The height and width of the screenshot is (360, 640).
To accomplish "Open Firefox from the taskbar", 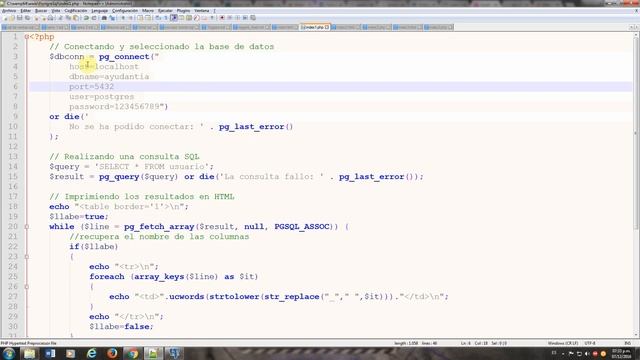I will click(x=112, y=353).
